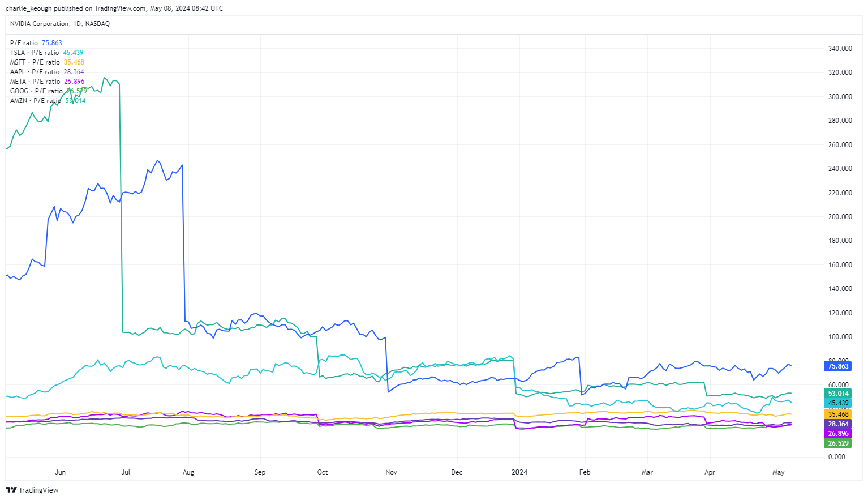Image resolution: width=868 pixels, height=500 pixels.
Task: Click the magenta 26.896 price label
Action: click(837, 434)
